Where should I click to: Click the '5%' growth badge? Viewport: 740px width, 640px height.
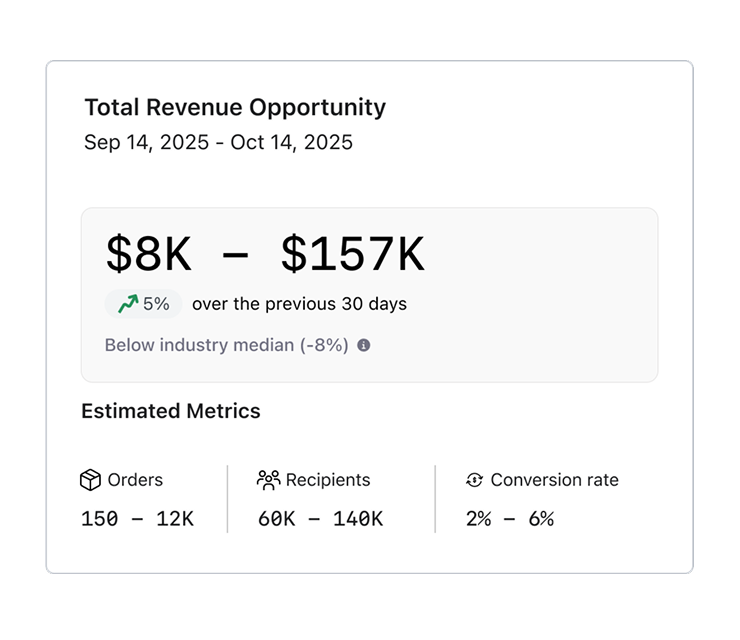(143, 304)
